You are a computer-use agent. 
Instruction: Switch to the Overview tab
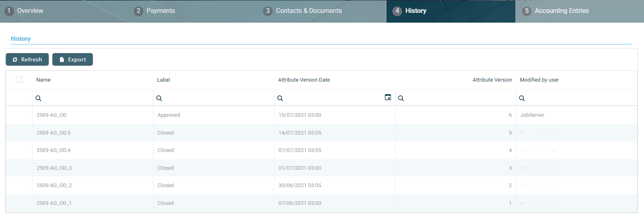tap(25, 11)
